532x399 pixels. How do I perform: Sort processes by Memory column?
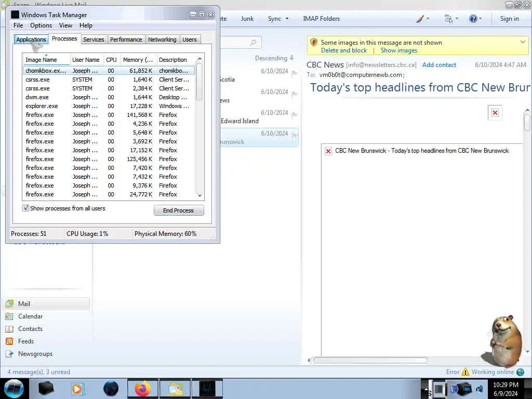138,60
